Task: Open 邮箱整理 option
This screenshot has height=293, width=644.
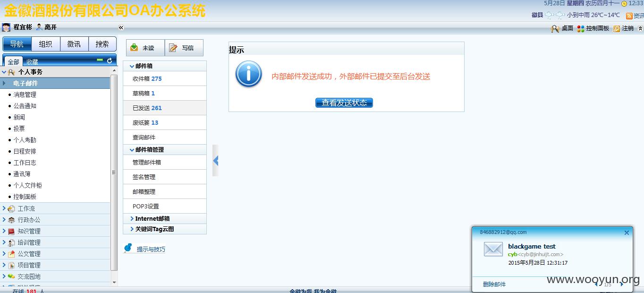Action: point(164,191)
